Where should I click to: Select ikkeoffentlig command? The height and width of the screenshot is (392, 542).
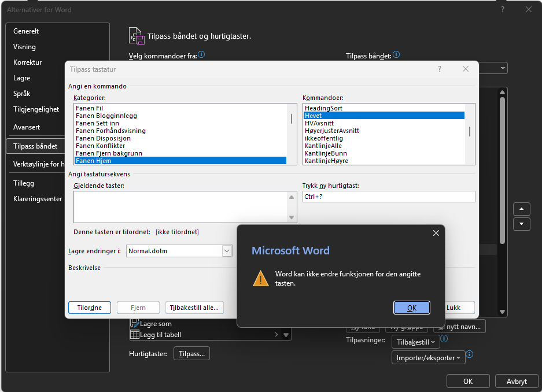click(x=384, y=138)
